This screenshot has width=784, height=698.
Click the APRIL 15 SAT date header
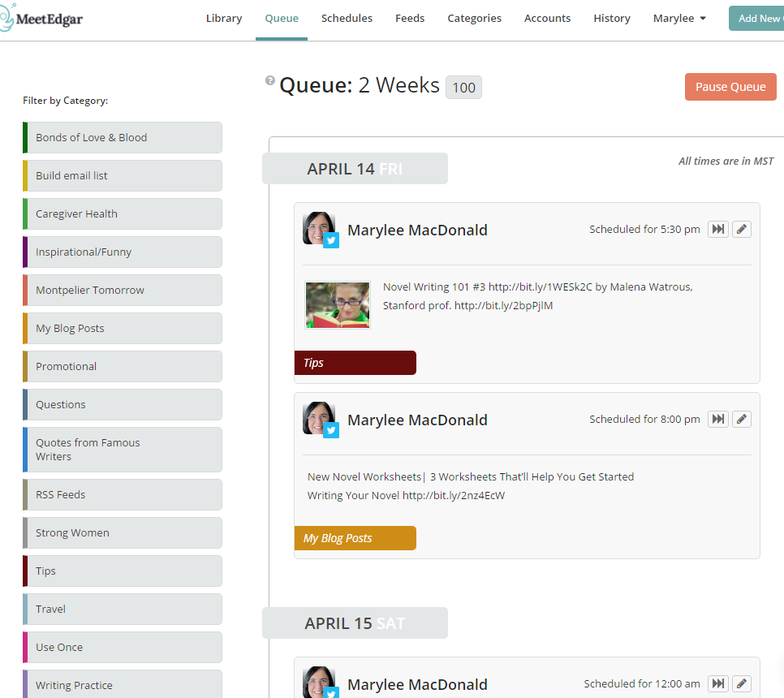pyautogui.click(x=355, y=623)
